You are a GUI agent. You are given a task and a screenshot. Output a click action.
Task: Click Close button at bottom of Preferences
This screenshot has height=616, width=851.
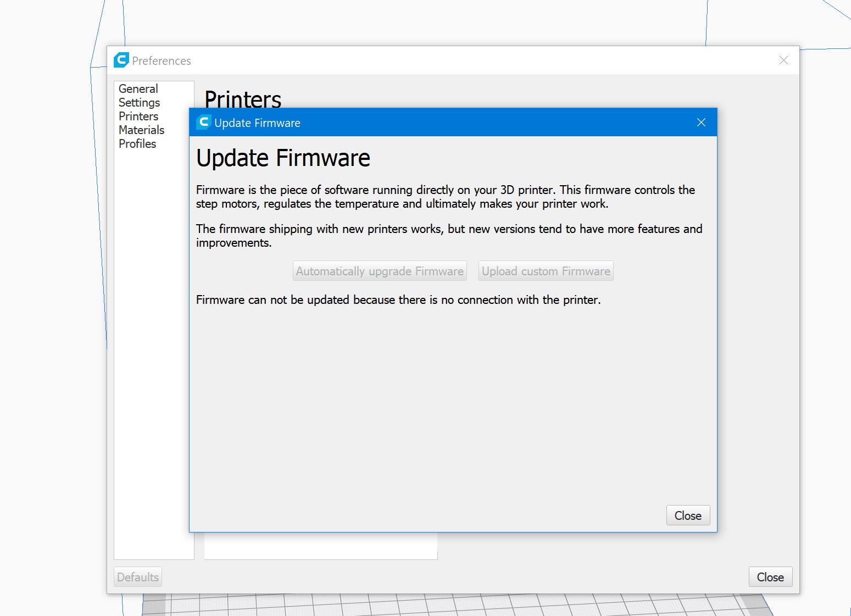[x=770, y=577]
